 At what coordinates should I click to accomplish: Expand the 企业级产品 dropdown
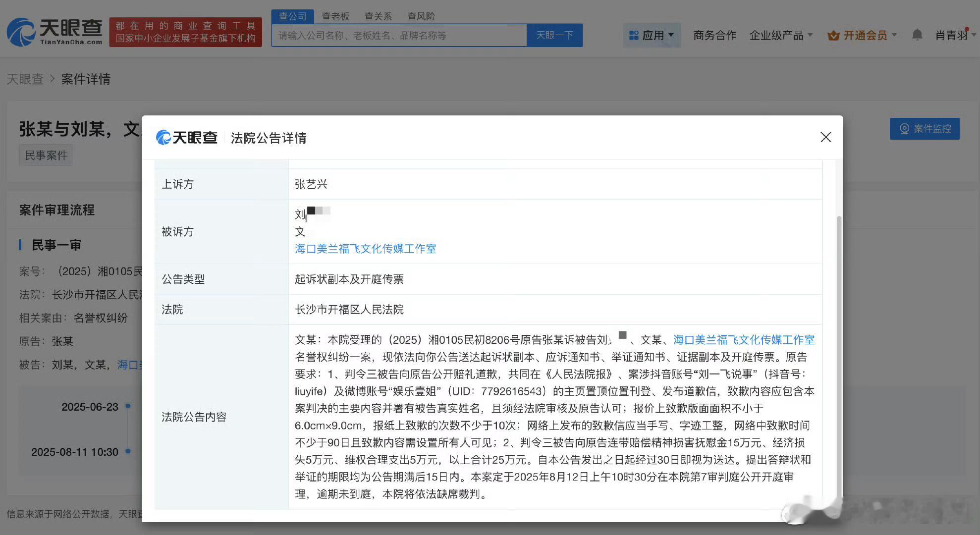pos(781,35)
